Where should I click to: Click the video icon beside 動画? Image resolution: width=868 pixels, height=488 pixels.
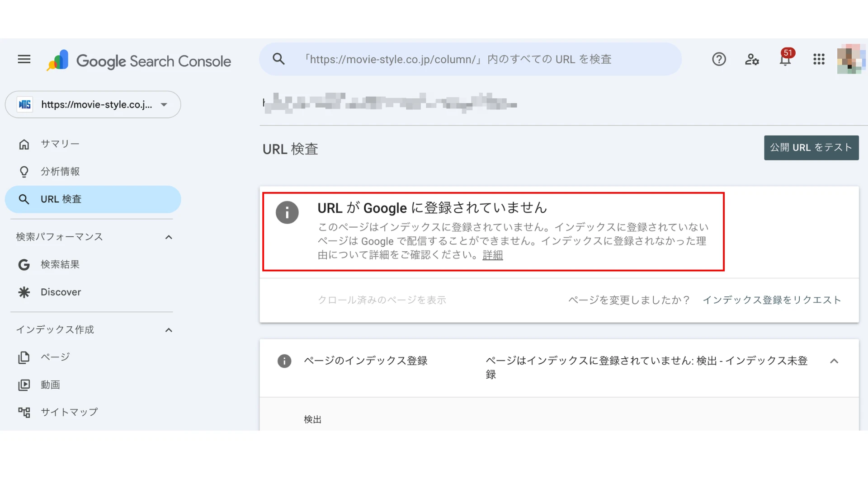[24, 385]
